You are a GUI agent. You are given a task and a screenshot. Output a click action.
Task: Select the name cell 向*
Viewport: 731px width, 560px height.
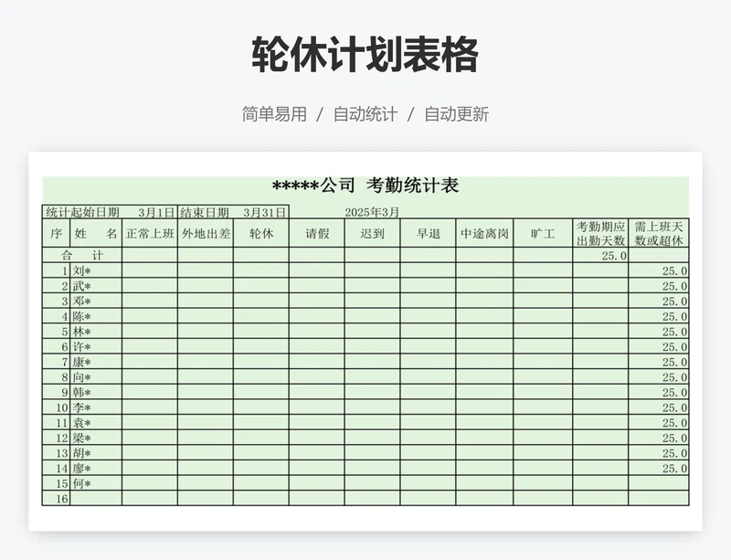click(96, 376)
